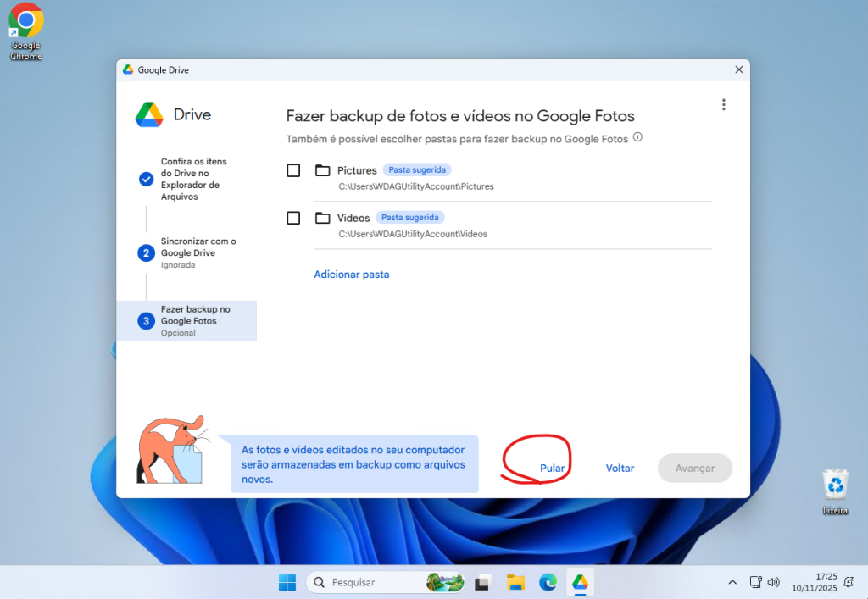Open Google Chrome desktop shortcut
This screenshot has width=868, height=599.
26,31
